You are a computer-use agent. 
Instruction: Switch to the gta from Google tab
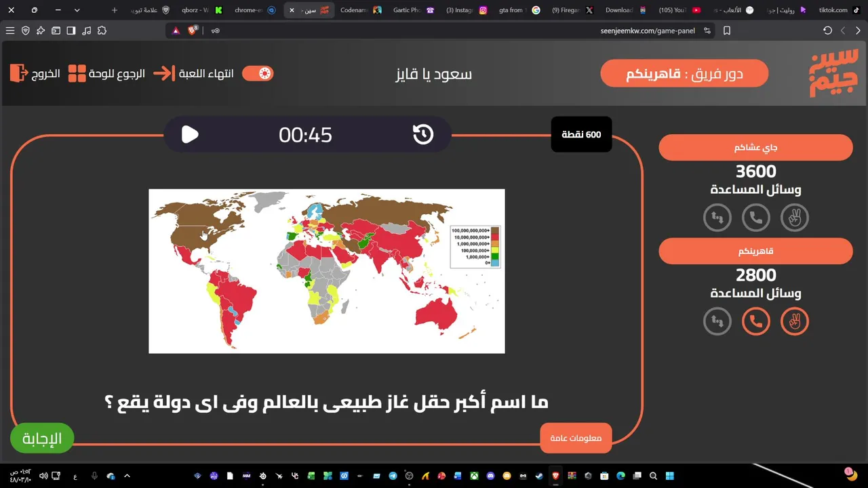pos(518,10)
